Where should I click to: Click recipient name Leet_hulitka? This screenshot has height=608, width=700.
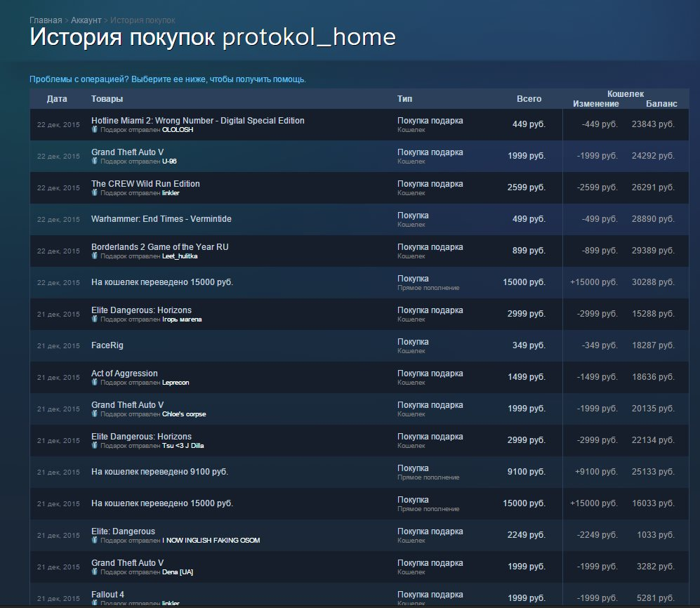180,256
